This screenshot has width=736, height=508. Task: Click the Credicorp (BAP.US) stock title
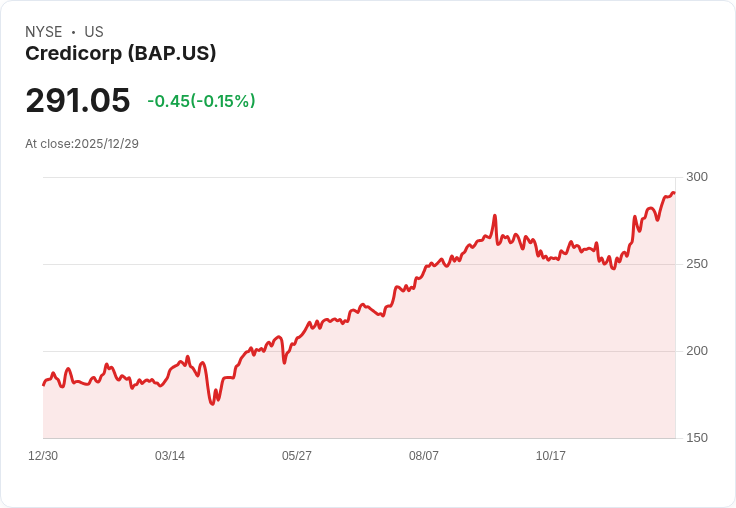(120, 54)
